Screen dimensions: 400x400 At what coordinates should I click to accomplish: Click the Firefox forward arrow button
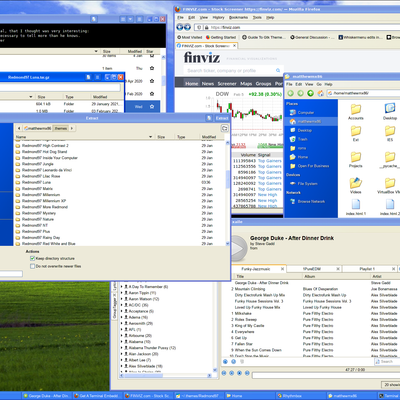[x=187, y=27]
